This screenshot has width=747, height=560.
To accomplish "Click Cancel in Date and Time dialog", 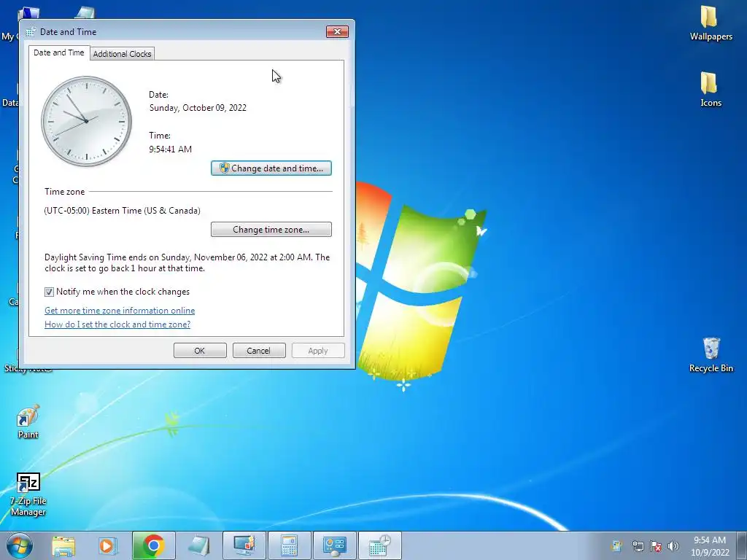I will coord(259,351).
